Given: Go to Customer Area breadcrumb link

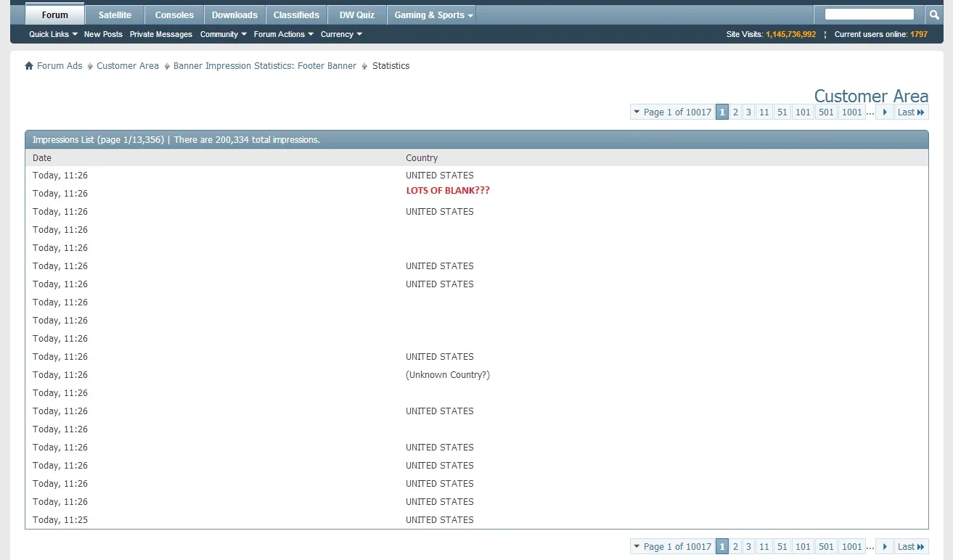Looking at the screenshot, I should [128, 66].
